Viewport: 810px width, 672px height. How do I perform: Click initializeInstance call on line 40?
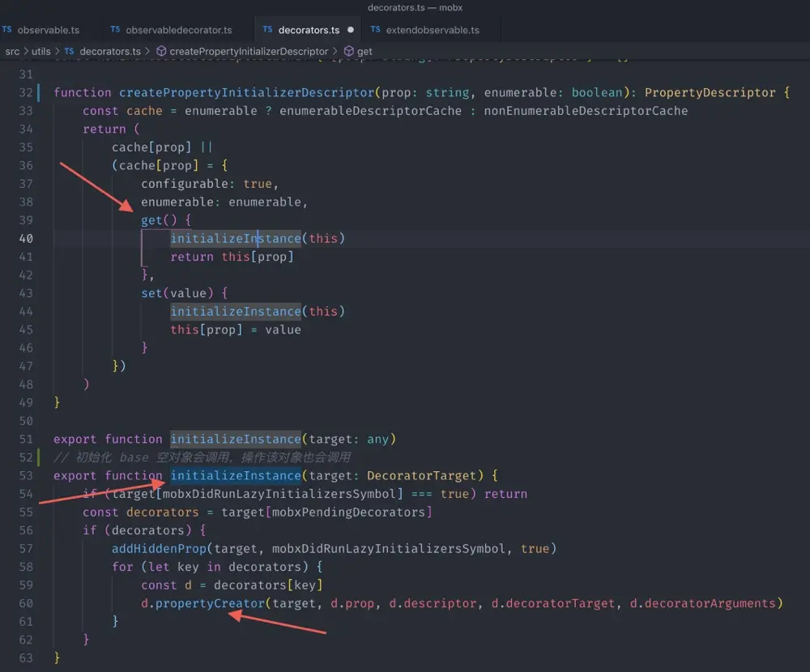coord(236,238)
